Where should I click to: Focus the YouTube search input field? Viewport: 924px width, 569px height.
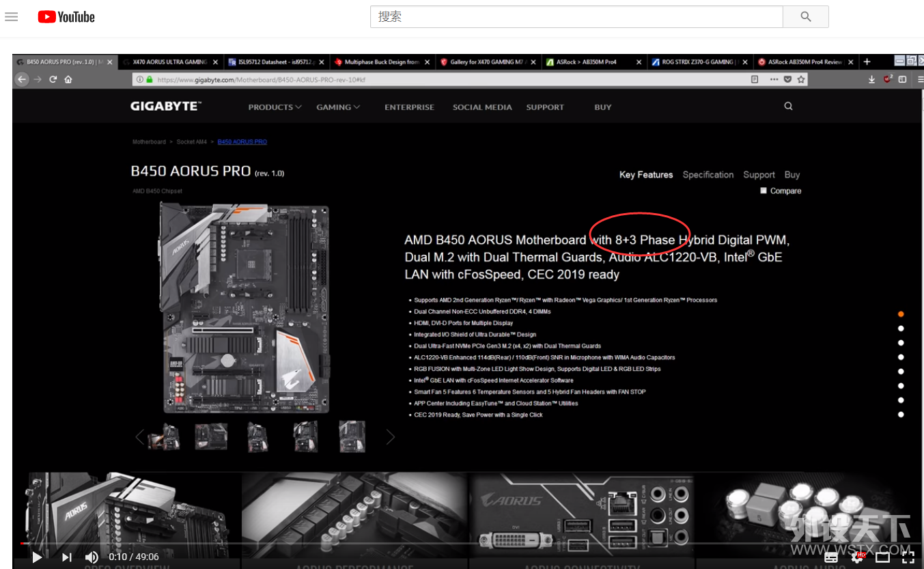coord(576,16)
